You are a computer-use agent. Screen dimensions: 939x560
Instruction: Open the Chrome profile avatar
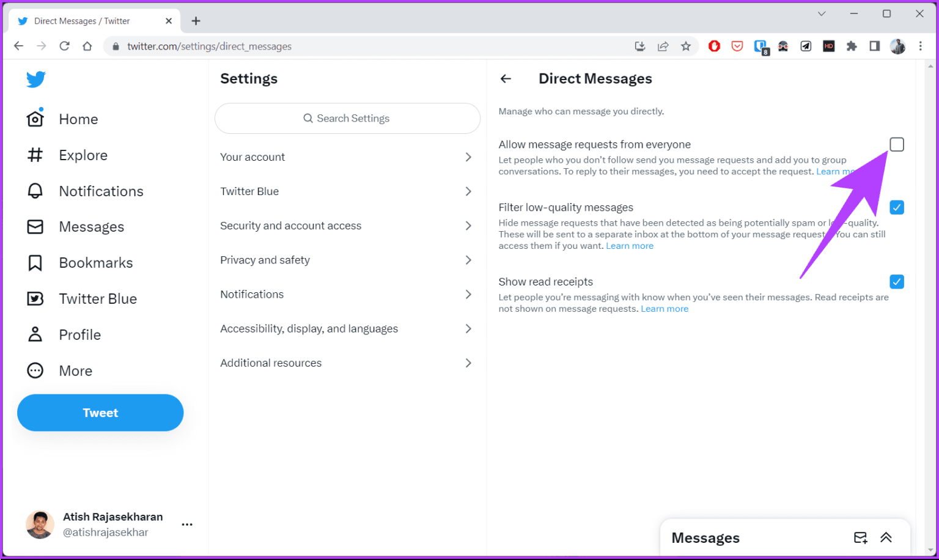(897, 46)
